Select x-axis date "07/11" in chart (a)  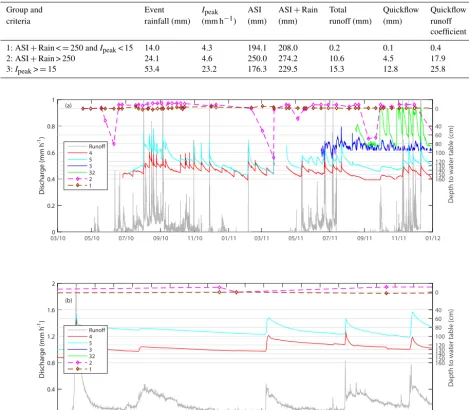point(330,238)
